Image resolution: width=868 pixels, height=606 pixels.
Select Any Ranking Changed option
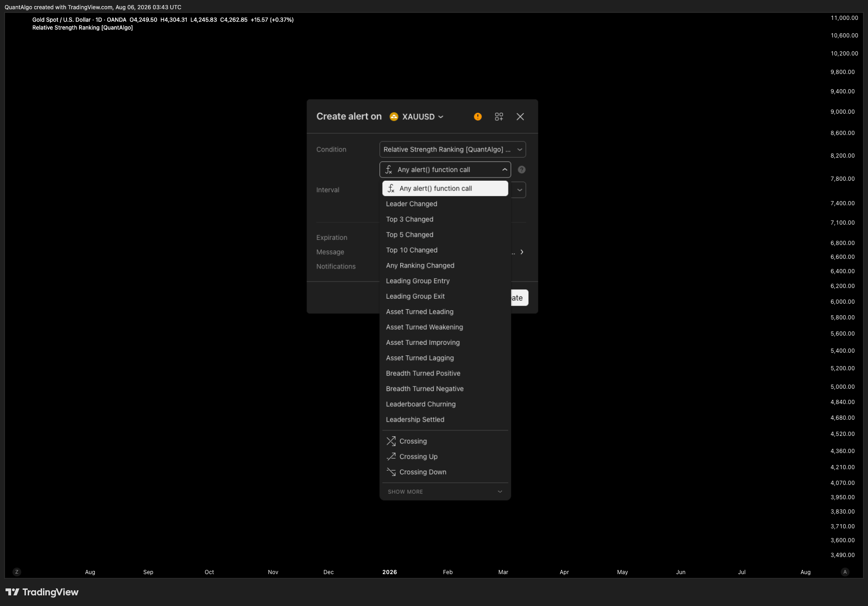click(445, 266)
